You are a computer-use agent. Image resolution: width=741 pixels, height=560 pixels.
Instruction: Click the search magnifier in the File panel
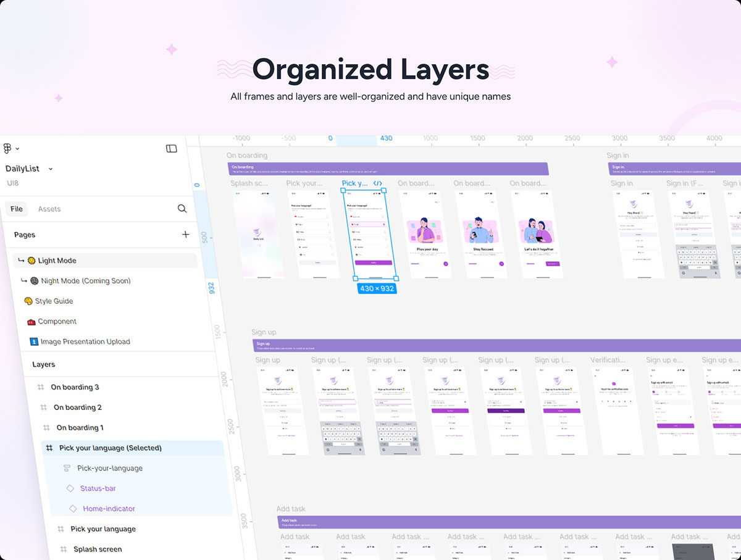click(x=182, y=209)
